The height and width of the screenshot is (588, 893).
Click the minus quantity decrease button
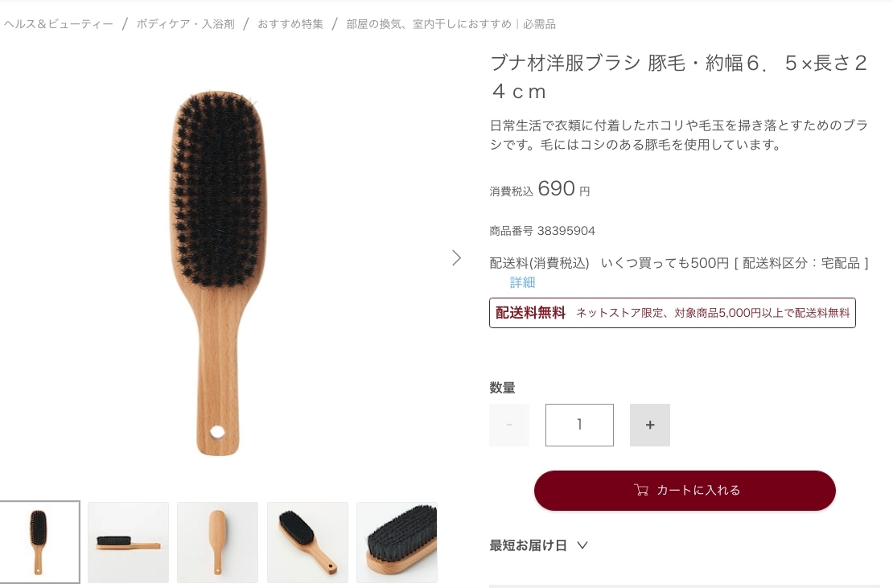(x=509, y=426)
